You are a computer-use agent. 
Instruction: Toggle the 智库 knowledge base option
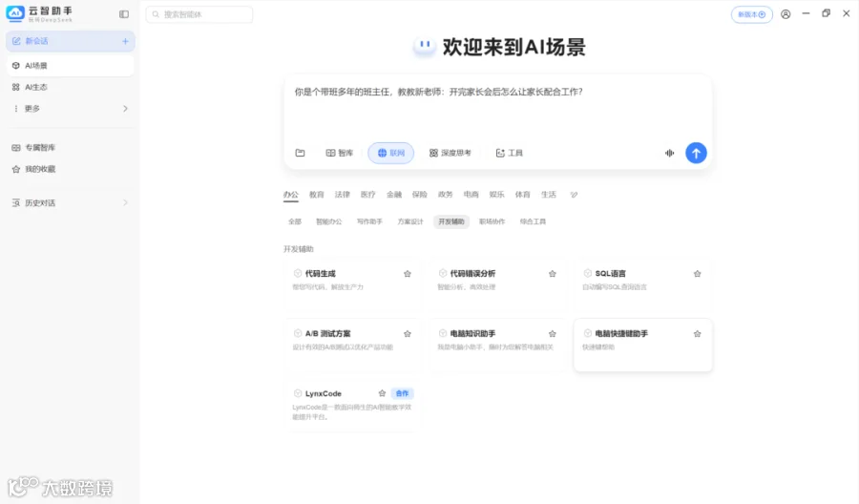pos(339,153)
